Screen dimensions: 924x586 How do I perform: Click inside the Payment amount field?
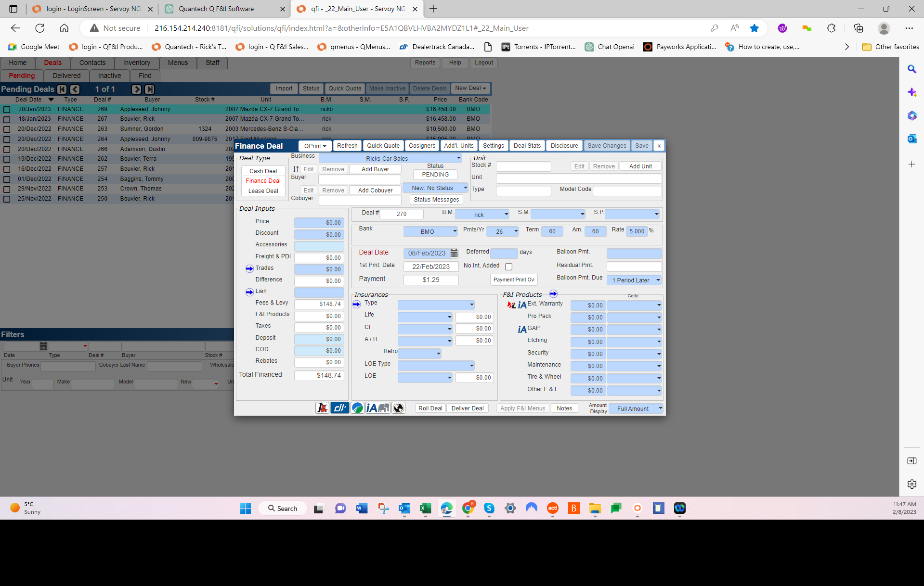coord(431,279)
